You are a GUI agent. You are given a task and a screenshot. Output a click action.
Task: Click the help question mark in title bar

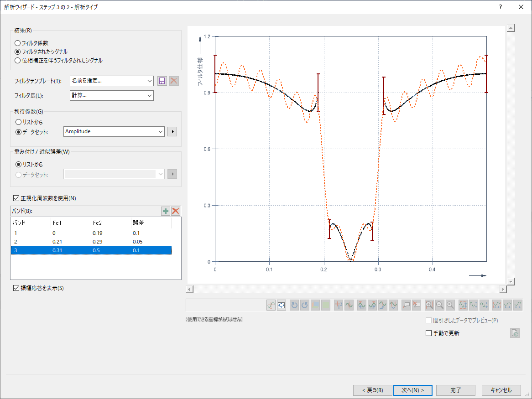click(501, 7)
